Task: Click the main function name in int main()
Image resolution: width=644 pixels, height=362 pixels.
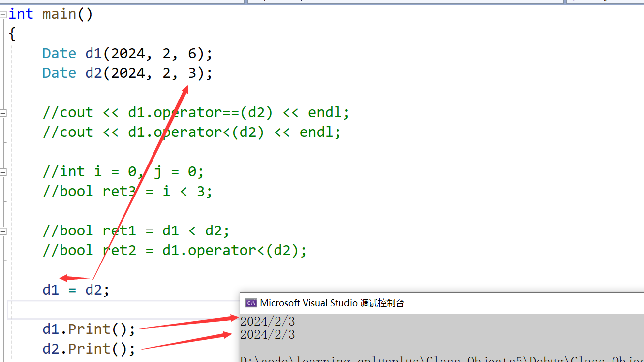Action: [x=59, y=14]
